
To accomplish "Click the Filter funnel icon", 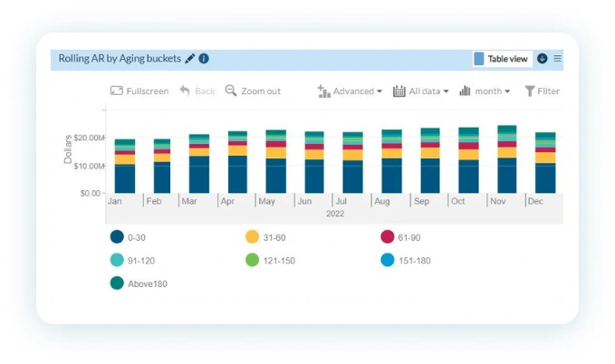I will pos(530,91).
